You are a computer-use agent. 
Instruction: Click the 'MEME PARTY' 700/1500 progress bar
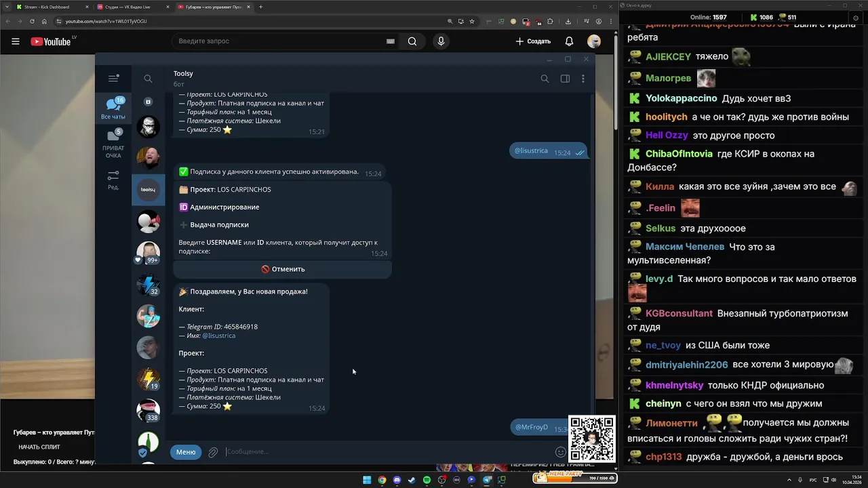coord(575,478)
